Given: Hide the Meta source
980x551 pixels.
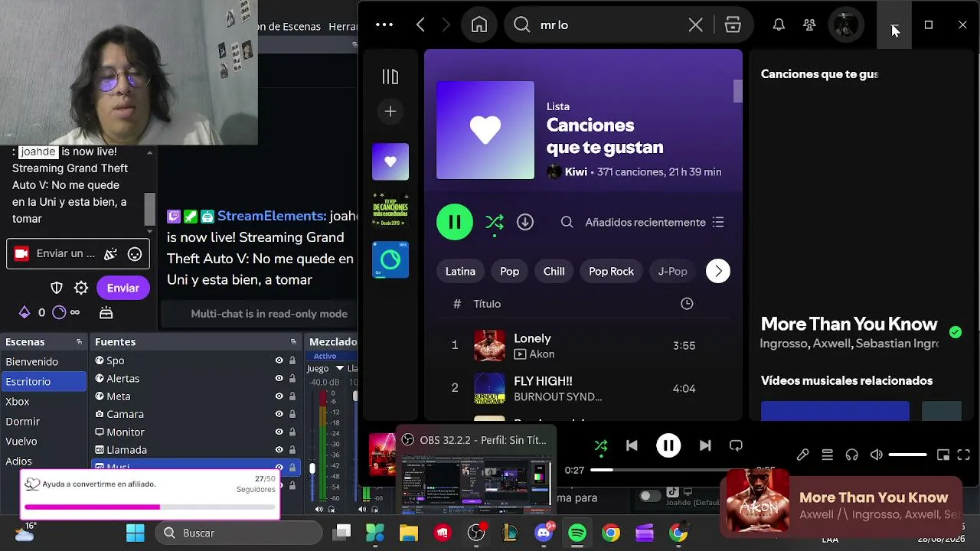Looking at the screenshot, I should point(279,396).
